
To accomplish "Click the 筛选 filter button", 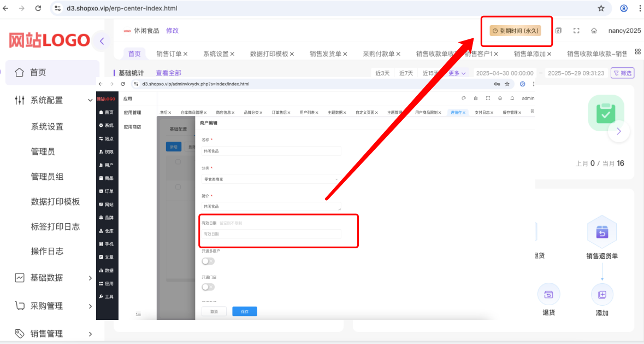I will [623, 73].
